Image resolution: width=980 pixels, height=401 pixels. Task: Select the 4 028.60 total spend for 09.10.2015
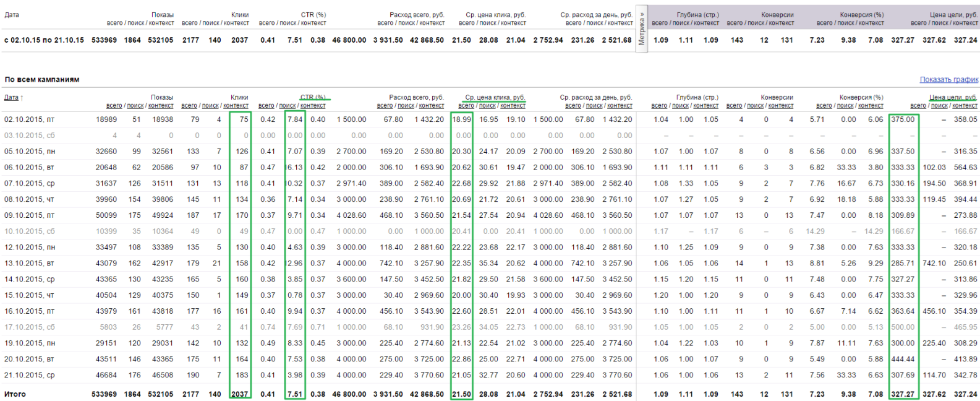tap(351, 215)
